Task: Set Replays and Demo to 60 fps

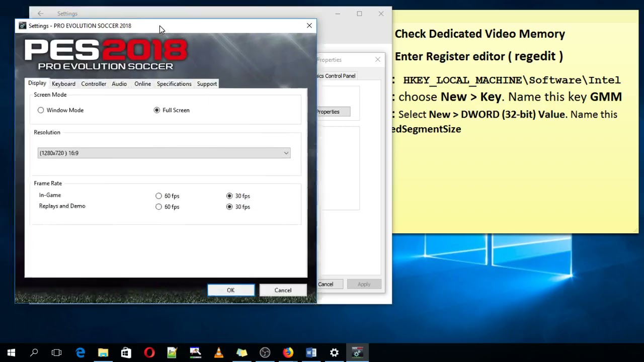Action: click(x=159, y=207)
